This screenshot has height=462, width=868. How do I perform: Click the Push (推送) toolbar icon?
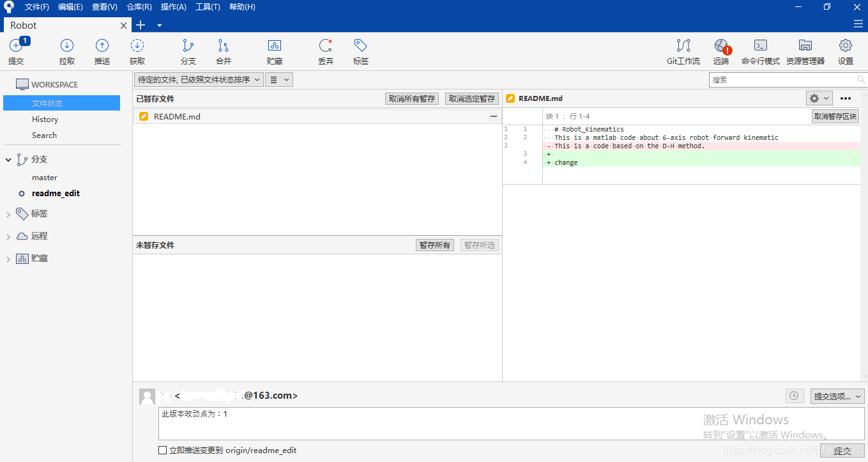[x=102, y=51]
